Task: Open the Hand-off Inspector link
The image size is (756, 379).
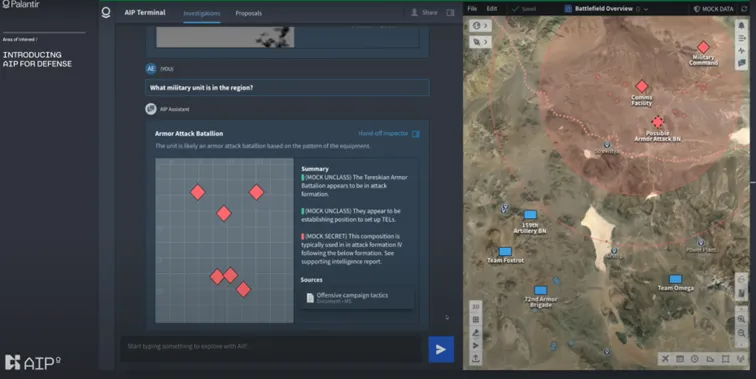Action: [x=383, y=133]
